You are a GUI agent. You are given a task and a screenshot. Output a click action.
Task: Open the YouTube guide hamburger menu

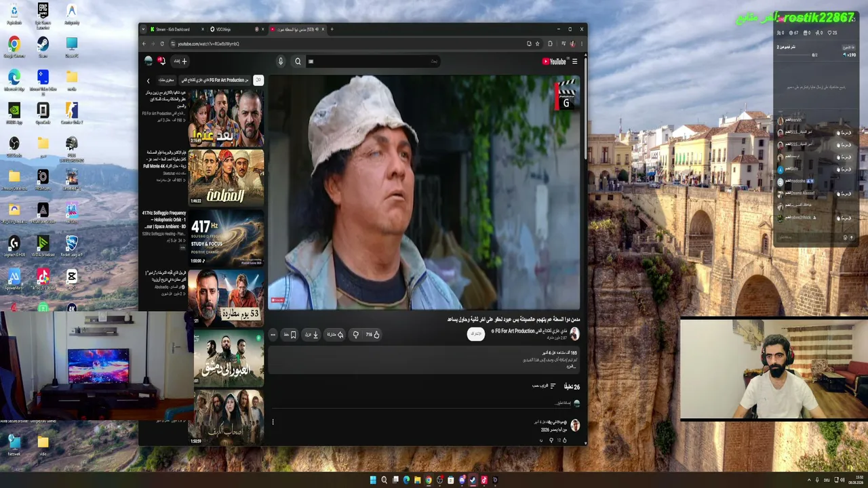click(574, 62)
